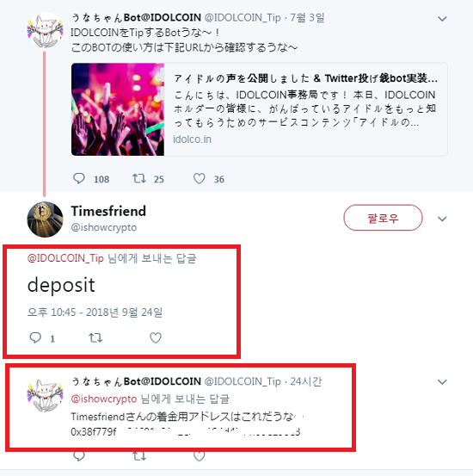Open @ishowcrypto mention in bot reply

click(x=104, y=399)
